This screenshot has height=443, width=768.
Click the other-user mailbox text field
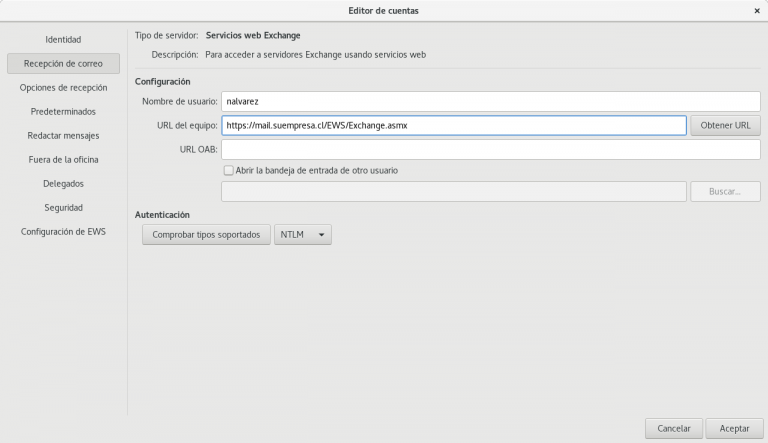pos(454,192)
